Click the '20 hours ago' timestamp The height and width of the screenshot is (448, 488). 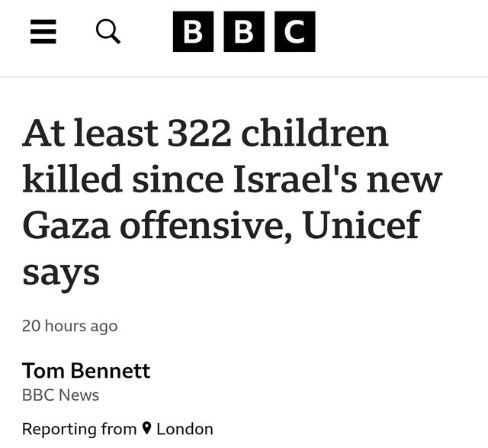coord(69,326)
